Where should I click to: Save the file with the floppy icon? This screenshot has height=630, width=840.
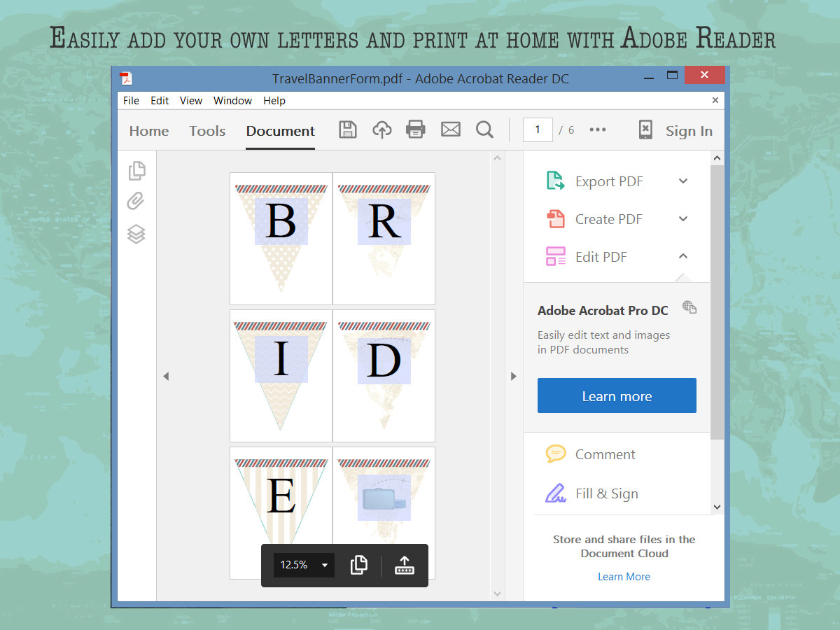(348, 129)
